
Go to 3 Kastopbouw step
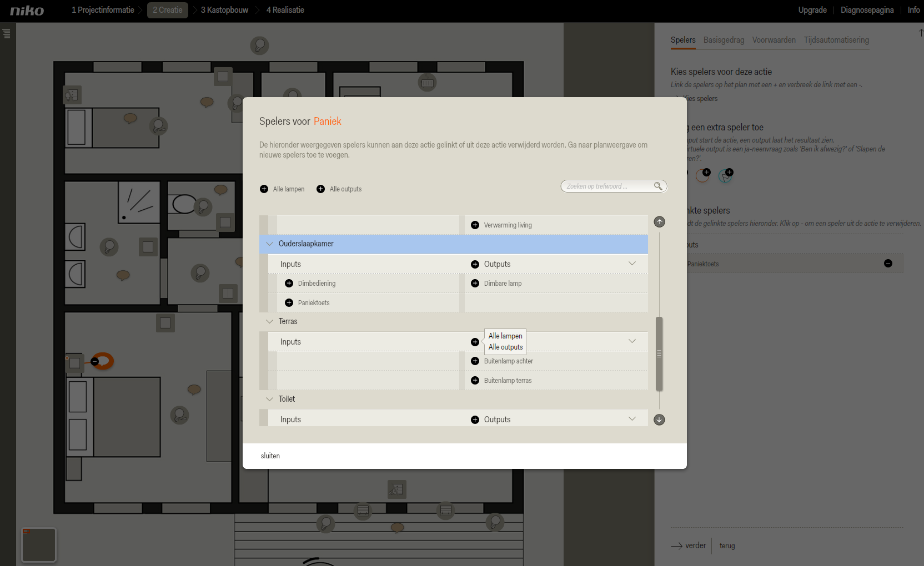click(224, 10)
